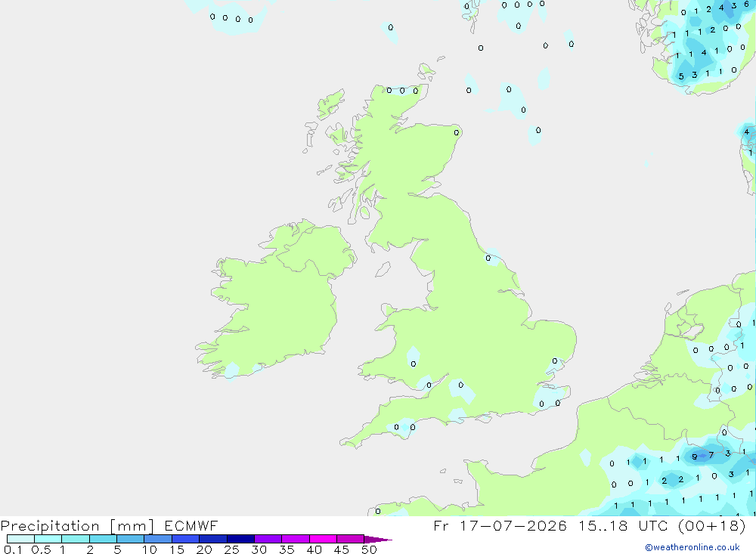This screenshot has width=756, height=554.
Task: Click the legend label '50'
Action: pyautogui.click(x=369, y=549)
